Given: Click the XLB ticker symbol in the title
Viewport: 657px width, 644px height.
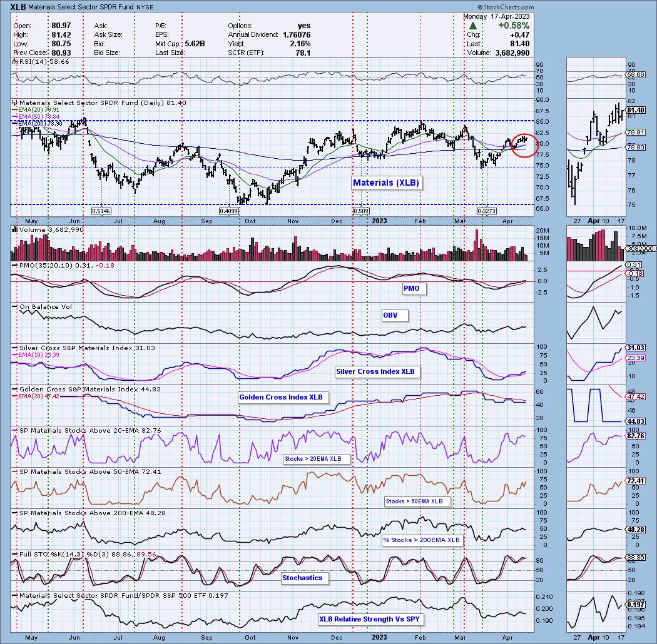Looking at the screenshot, I should pyautogui.click(x=18, y=7).
